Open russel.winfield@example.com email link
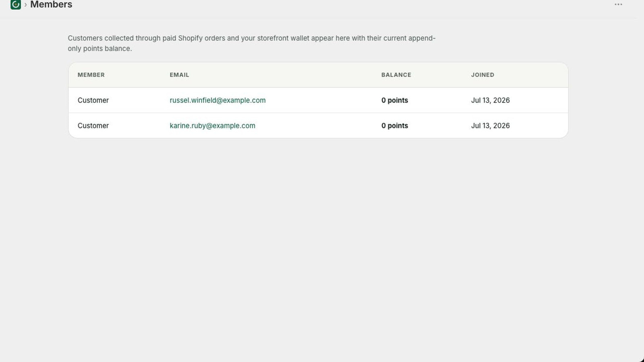Viewport: 644px width, 362px height. [217, 100]
